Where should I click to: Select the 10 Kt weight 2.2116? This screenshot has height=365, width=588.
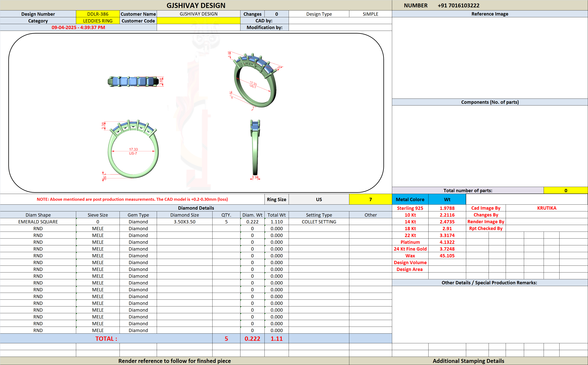click(x=447, y=215)
